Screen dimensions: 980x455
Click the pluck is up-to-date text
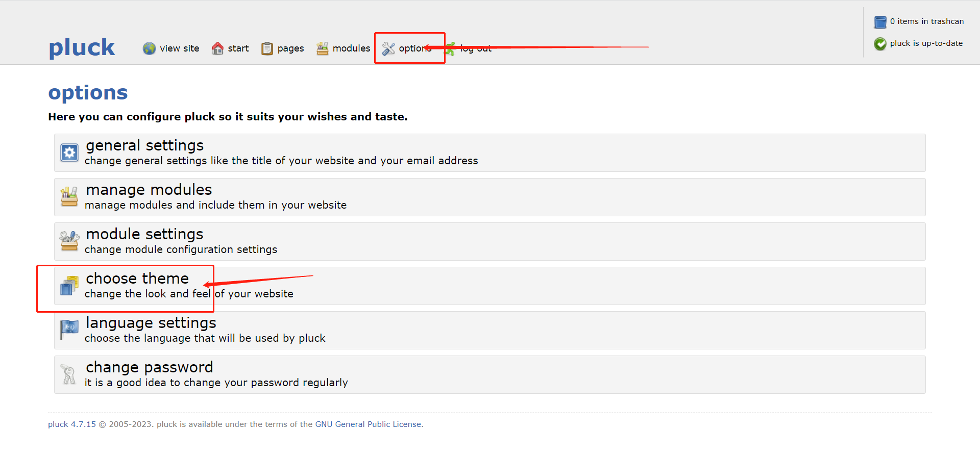926,43
